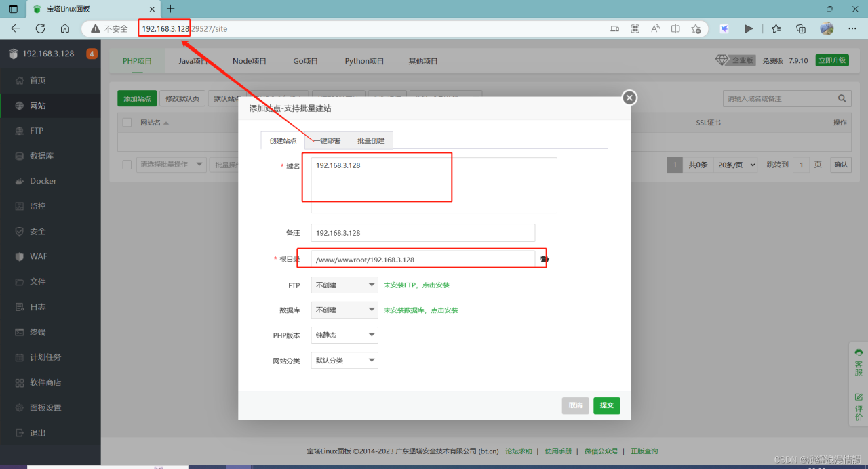Screen dimensions: 868x469
Task: Switch to the 批量创建 tab
Action: 371,140
